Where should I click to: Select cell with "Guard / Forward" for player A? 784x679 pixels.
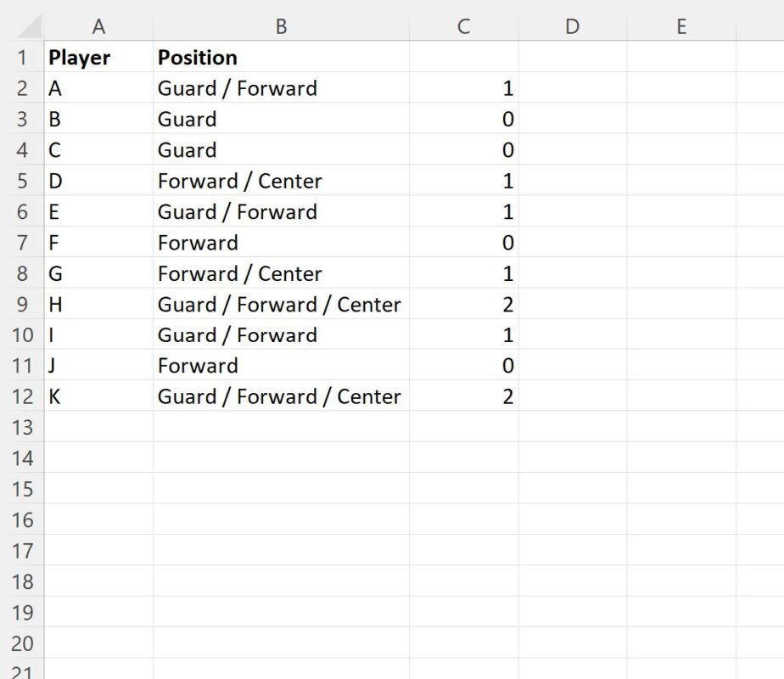[x=281, y=88]
